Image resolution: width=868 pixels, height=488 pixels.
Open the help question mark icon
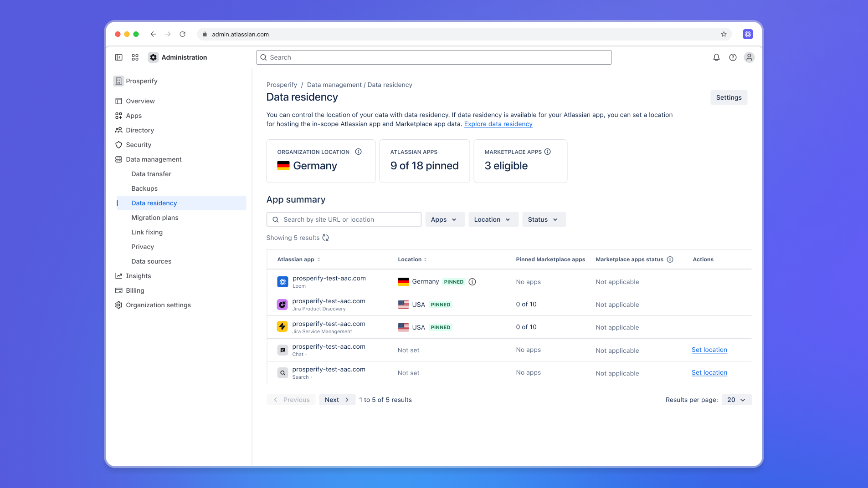pos(733,57)
